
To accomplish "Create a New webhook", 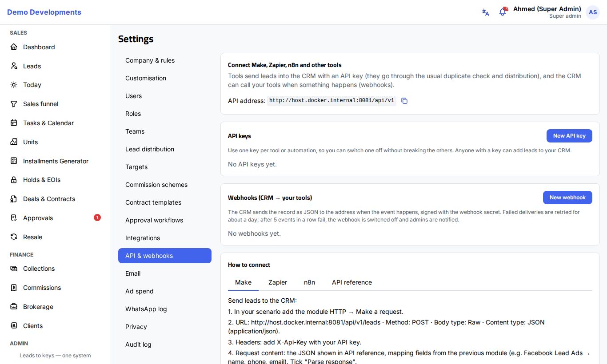I will (x=567, y=198).
